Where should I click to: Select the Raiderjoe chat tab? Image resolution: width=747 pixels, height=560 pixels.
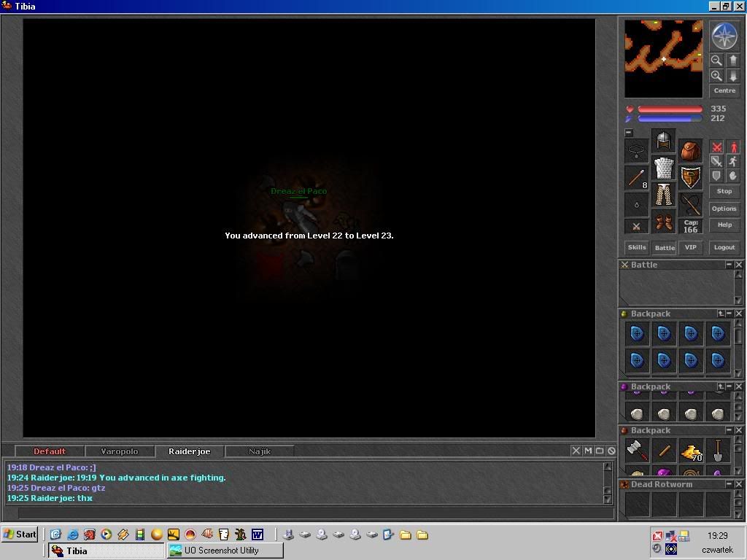[190, 451]
